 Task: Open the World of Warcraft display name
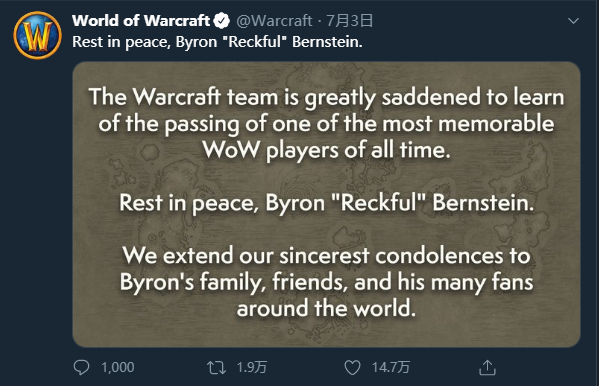[x=141, y=21]
